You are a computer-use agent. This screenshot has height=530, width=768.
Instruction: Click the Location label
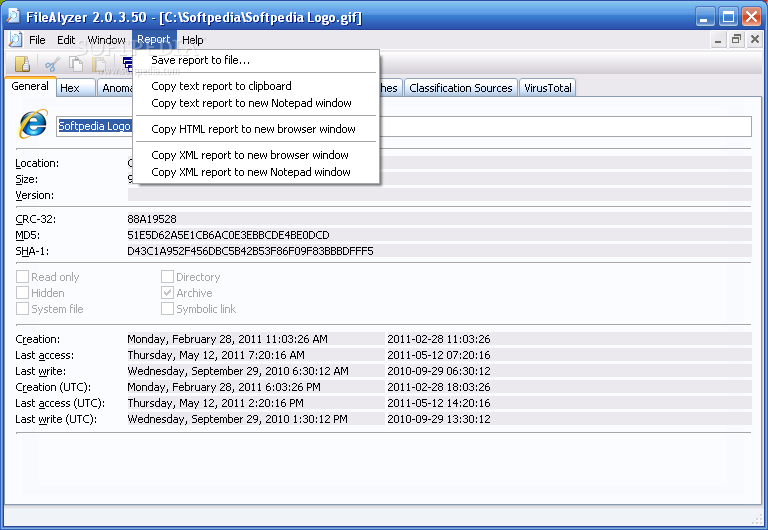(x=37, y=163)
